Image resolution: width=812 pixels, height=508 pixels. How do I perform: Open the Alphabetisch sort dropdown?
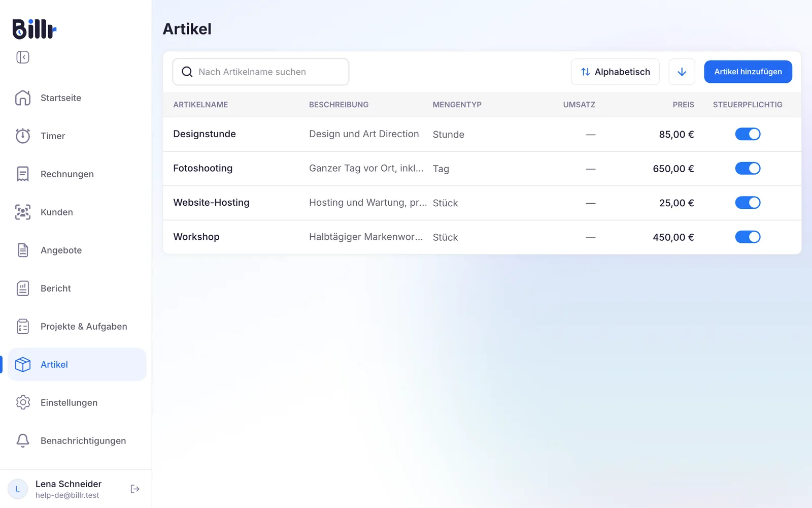615,72
